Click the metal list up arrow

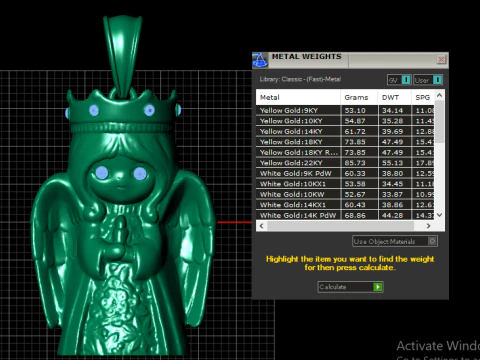point(440,95)
